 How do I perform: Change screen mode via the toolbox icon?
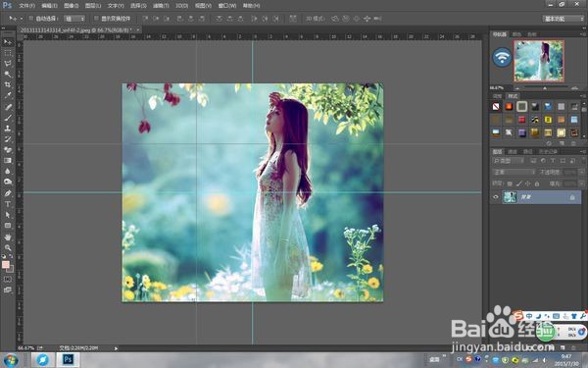8,289
